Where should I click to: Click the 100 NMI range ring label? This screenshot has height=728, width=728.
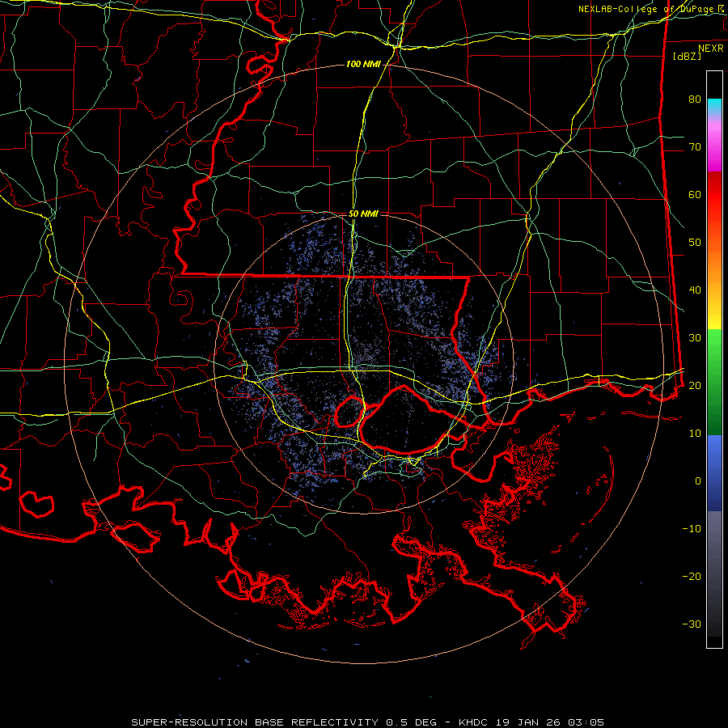point(363,64)
